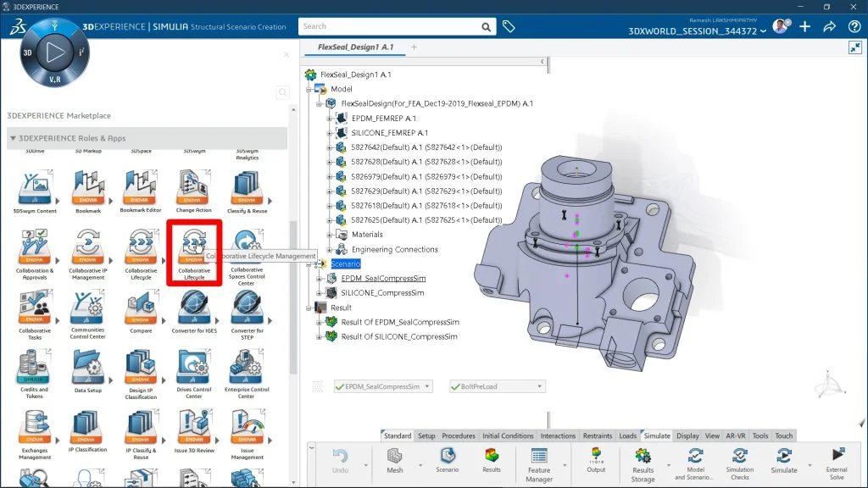Click the add new tab plus button
This screenshot has height=488, width=868.
415,47
